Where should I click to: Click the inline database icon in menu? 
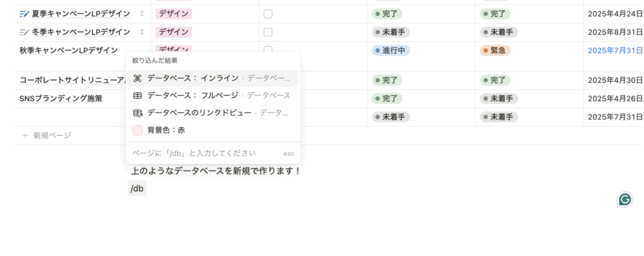[x=138, y=79]
